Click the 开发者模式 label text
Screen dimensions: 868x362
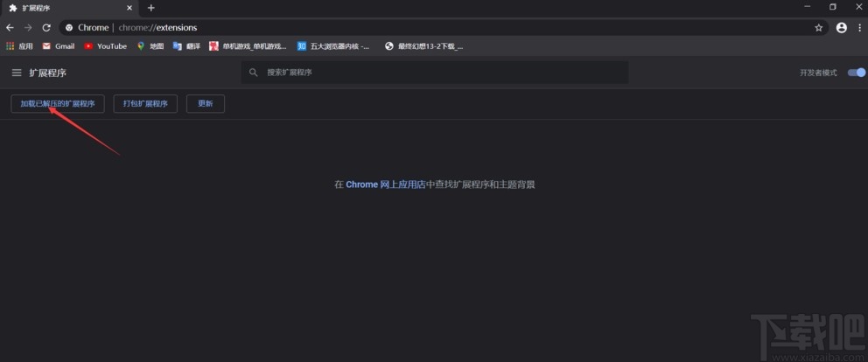(x=818, y=73)
